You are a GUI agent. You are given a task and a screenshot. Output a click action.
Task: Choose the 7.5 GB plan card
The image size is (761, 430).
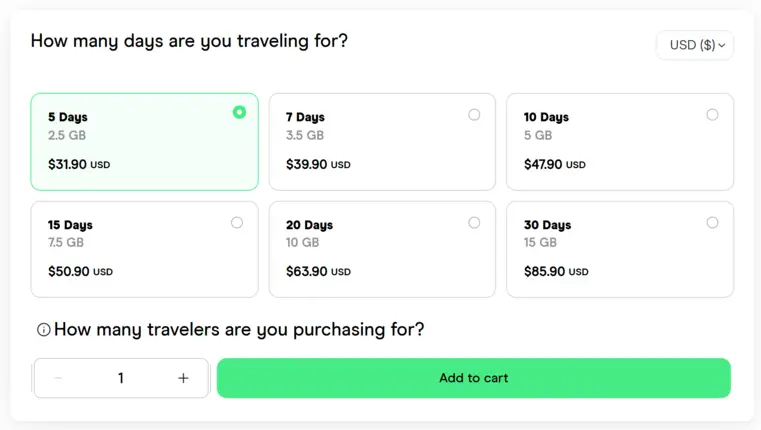(x=145, y=249)
